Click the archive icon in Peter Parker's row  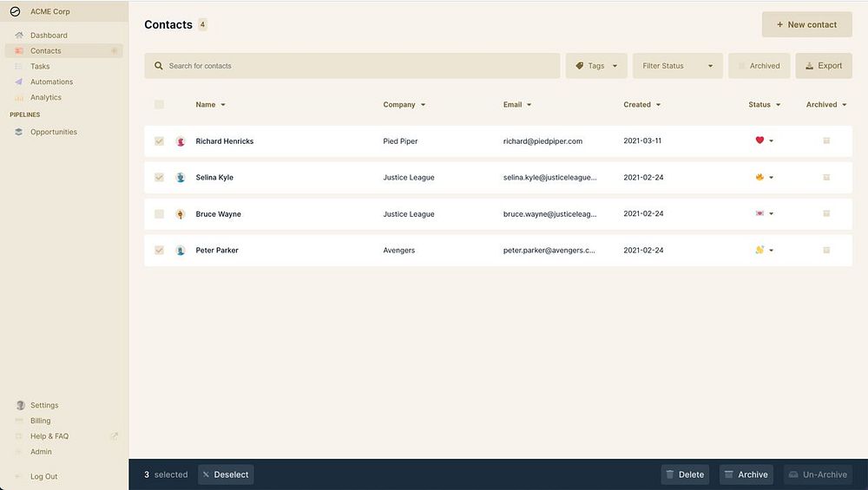click(826, 250)
